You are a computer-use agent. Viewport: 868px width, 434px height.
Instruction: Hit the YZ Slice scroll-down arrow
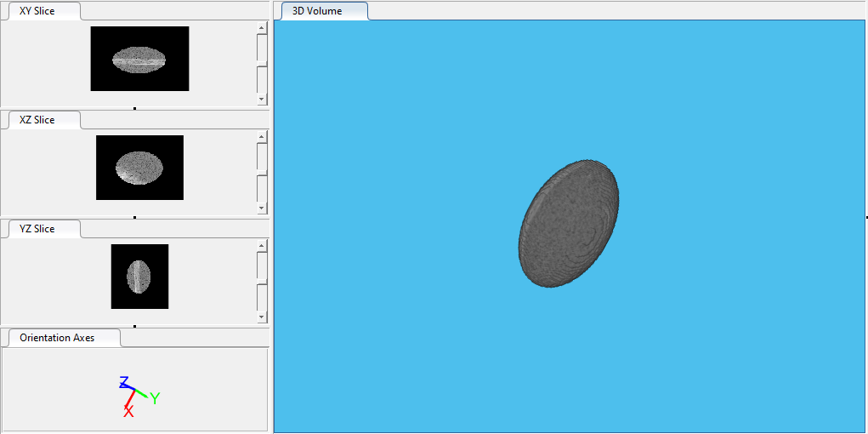coord(262,317)
